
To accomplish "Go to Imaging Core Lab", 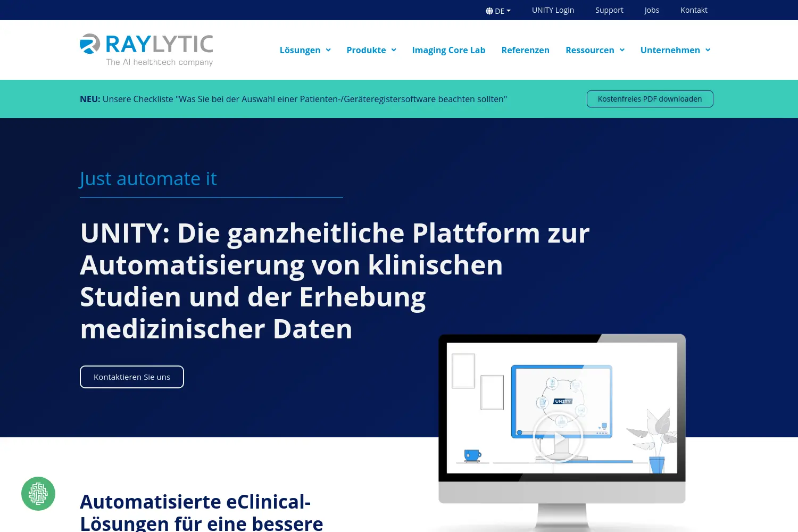I will pos(448,50).
